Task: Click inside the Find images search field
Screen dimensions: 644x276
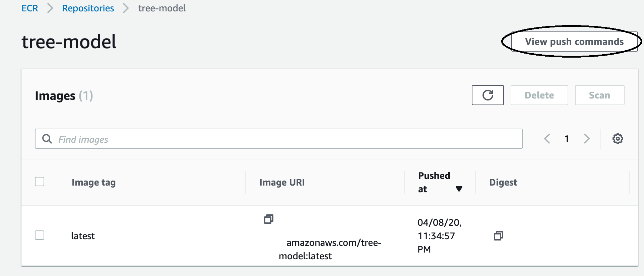Action: pyautogui.click(x=235, y=139)
